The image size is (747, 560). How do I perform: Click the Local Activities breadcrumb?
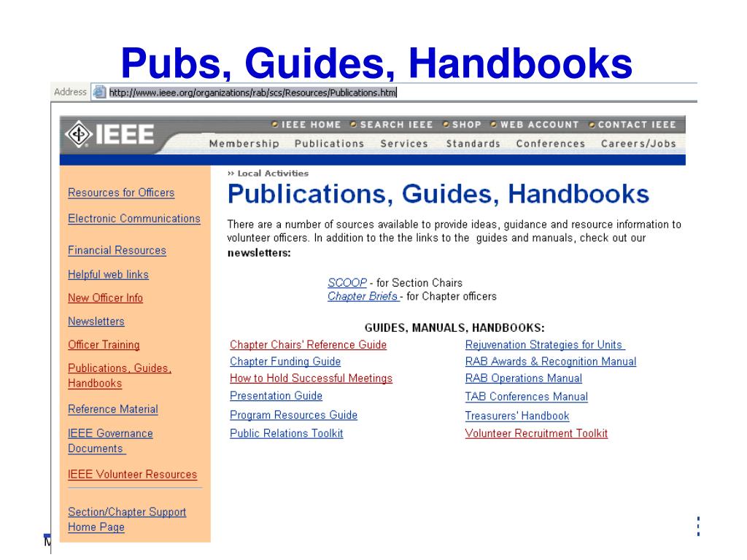[273, 174]
